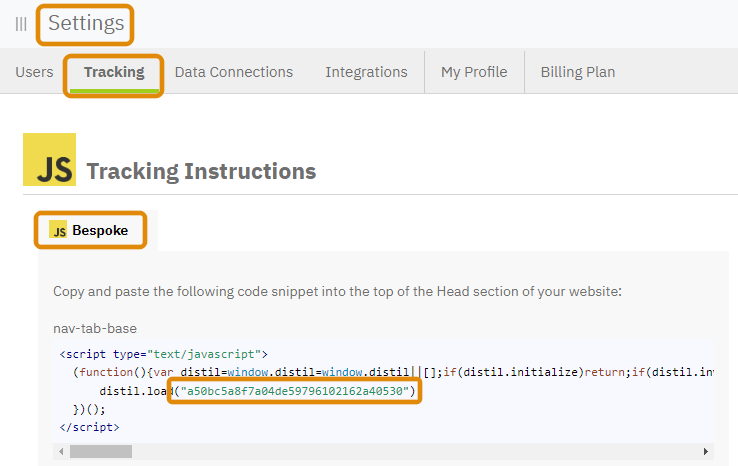Click the distil.load API key string
Image resolution: width=738 pixels, height=466 pixels.
pyautogui.click(x=295, y=391)
